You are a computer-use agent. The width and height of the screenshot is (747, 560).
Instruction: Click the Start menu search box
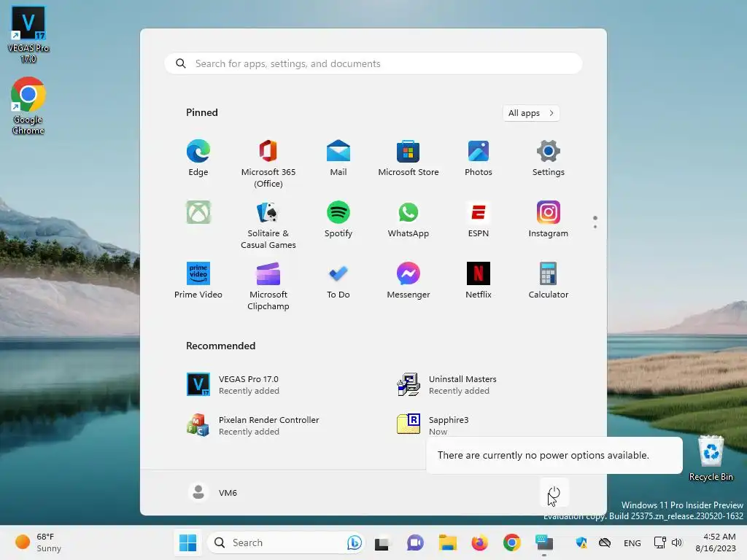click(x=373, y=64)
